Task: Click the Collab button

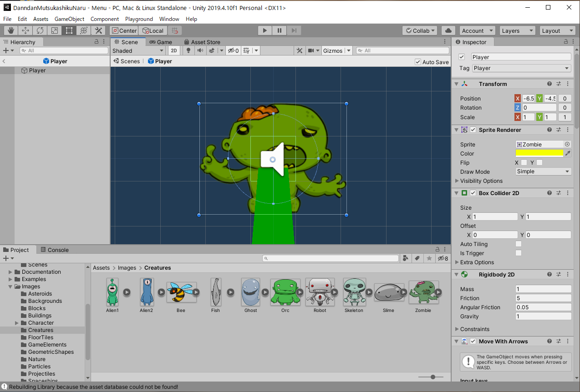Action: [420, 30]
